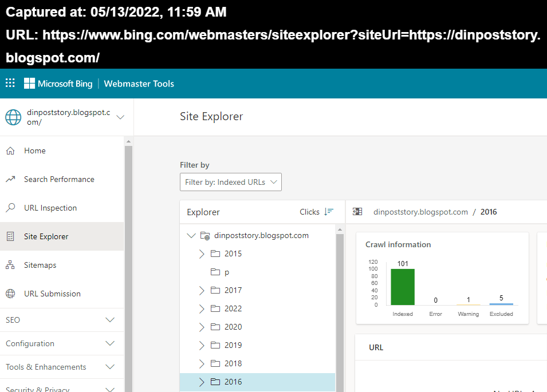Viewport: 547px width, 392px height.
Task: Click the Search Performance trend icon
Action: 10,179
